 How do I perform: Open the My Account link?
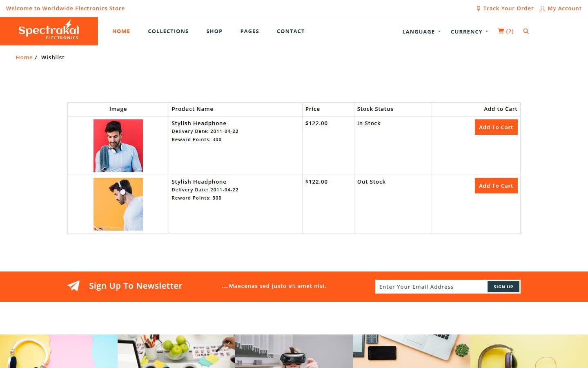(564, 8)
